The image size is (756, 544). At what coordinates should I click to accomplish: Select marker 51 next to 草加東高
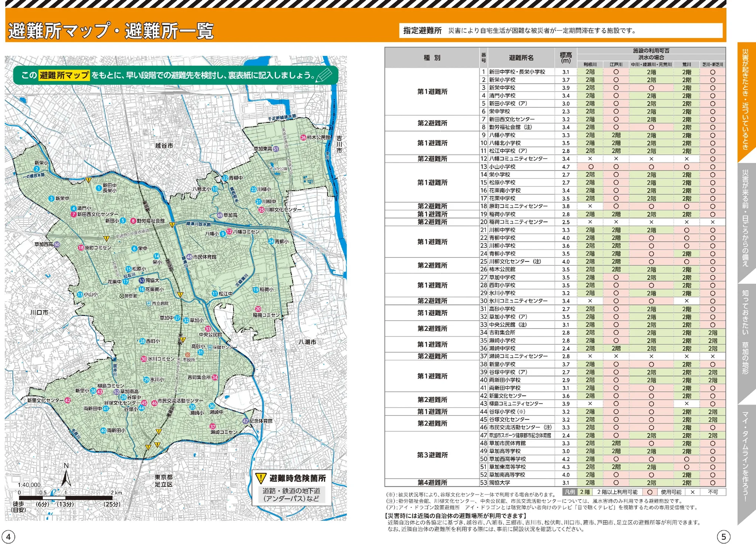276,149
